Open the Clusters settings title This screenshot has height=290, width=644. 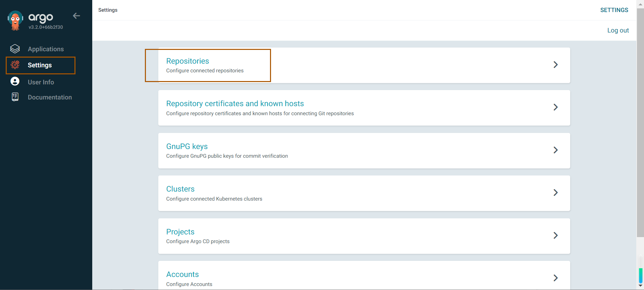point(180,189)
